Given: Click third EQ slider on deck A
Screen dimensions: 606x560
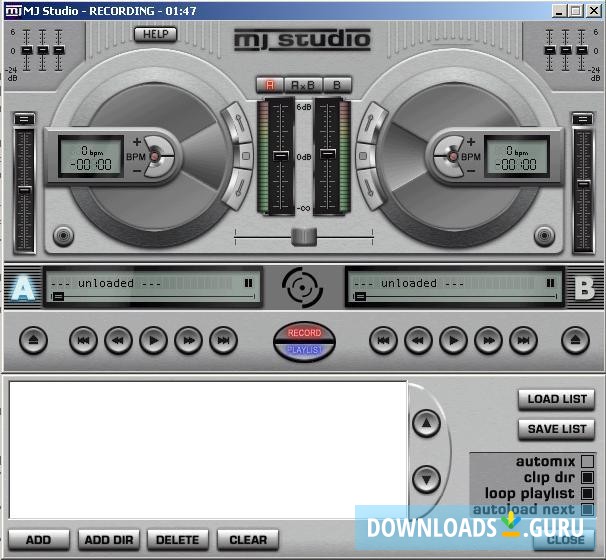Looking at the screenshot, I should [x=59, y=50].
